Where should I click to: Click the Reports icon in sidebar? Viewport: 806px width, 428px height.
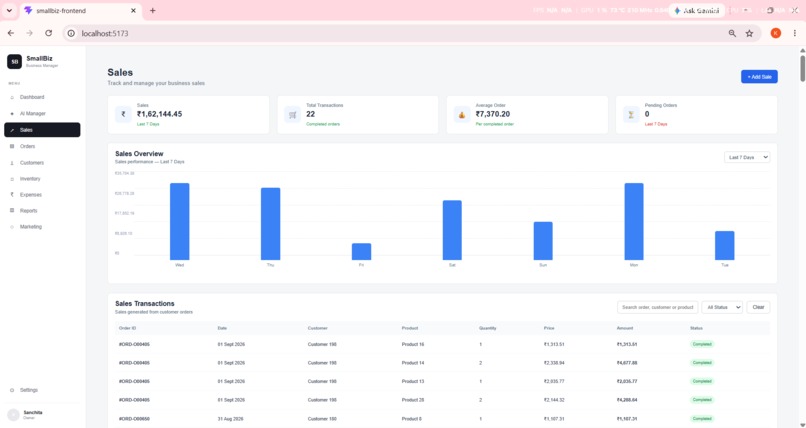click(x=12, y=211)
